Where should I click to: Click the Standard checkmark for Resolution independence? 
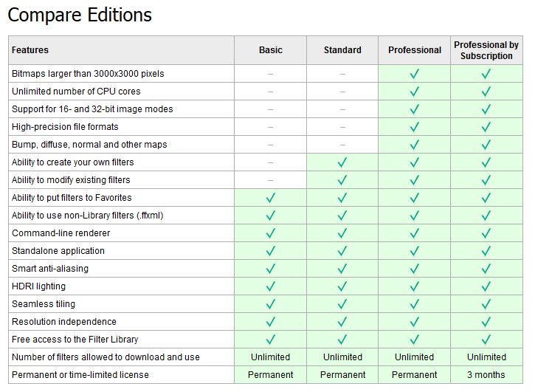[342, 322]
